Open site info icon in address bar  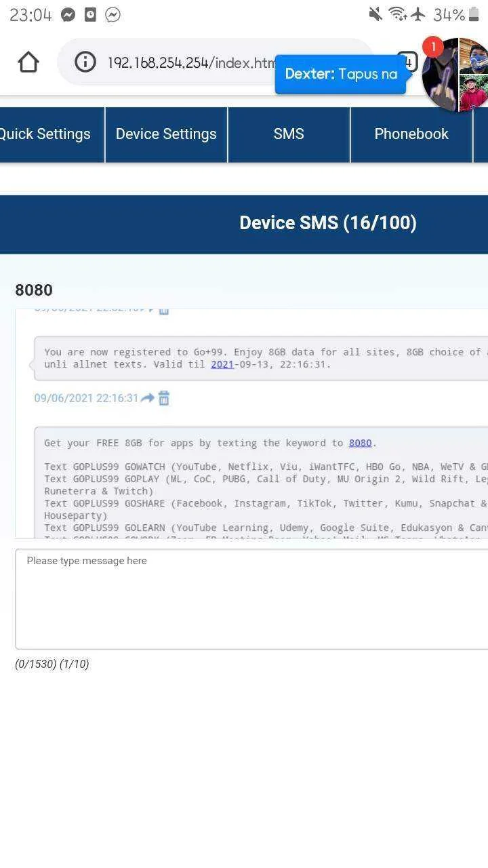coord(85,62)
